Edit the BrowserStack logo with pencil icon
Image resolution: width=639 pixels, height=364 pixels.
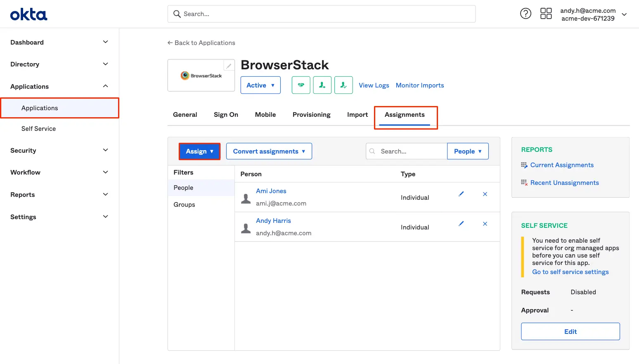[x=229, y=66]
